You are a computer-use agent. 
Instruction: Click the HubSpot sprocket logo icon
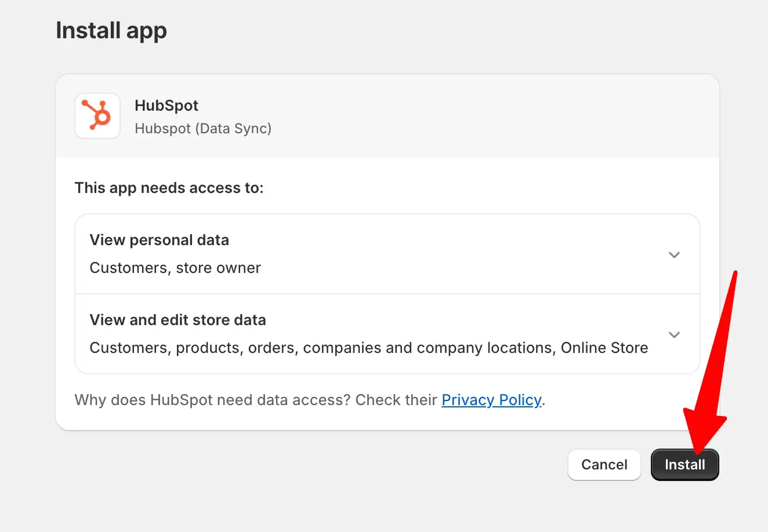(97, 116)
